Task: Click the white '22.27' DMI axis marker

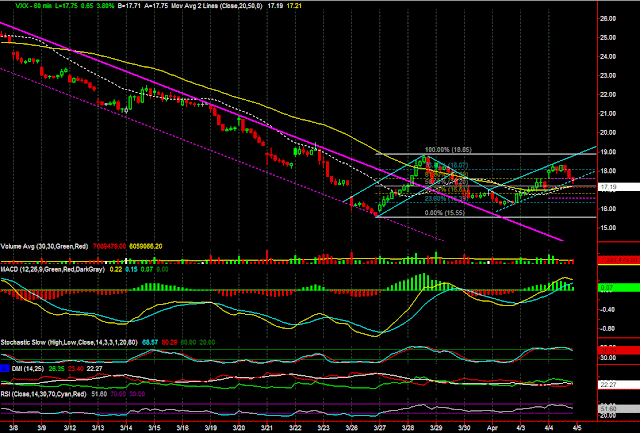Action: 618,384
